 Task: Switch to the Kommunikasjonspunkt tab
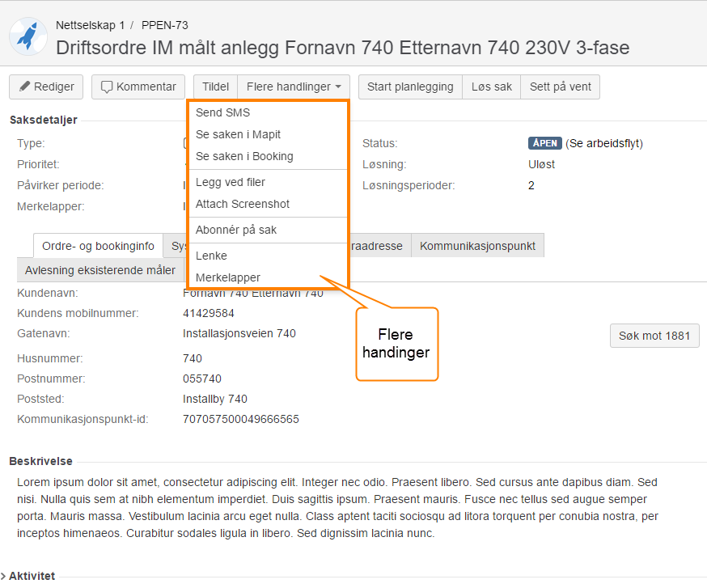pyautogui.click(x=477, y=246)
